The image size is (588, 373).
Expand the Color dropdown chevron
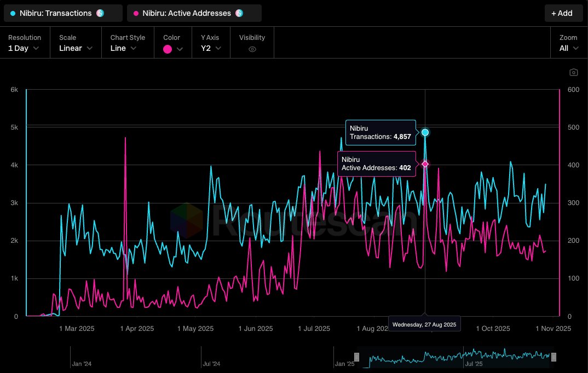coord(180,49)
